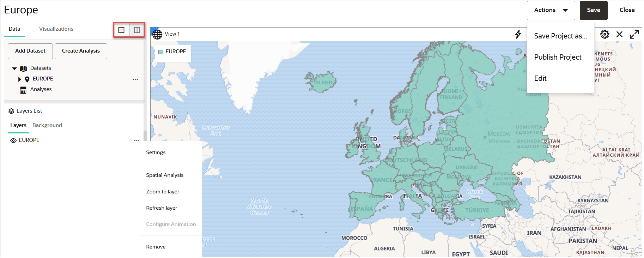Screen dimensions: 644x258
Task: Click the side panel vertical scrollbar
Action: (145, 136)
